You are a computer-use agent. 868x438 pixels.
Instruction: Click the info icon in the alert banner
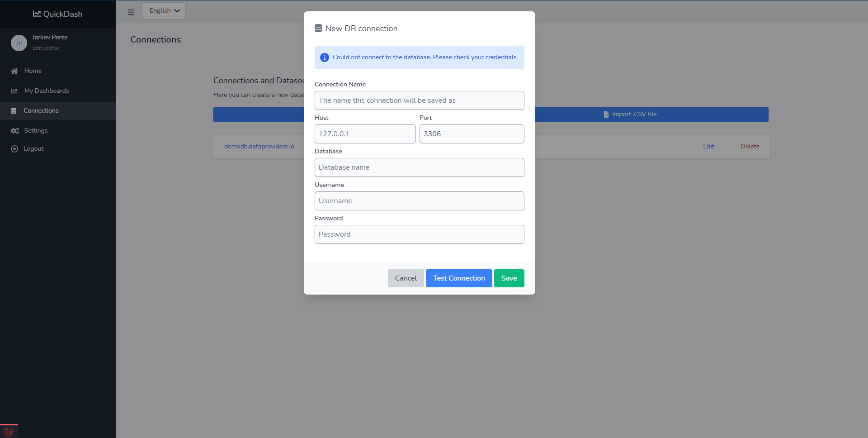(x=325, y=57)
